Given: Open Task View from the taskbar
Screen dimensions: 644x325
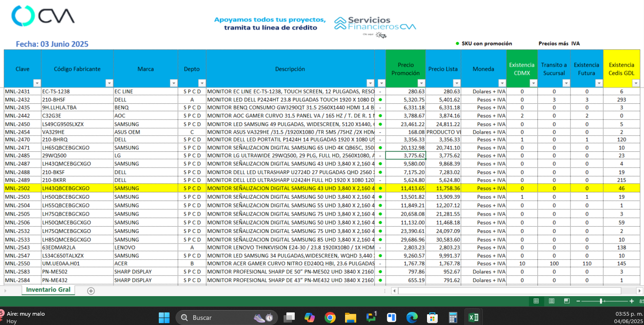Looking at the screenshot, I should tap(289, 318).
